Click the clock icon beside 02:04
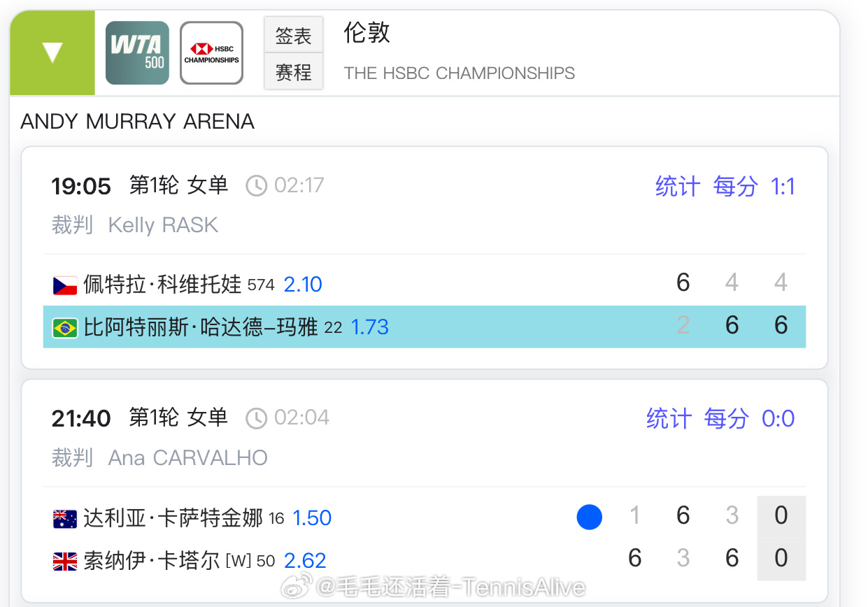This screenshot has width=868, height=607. (257, 418)
